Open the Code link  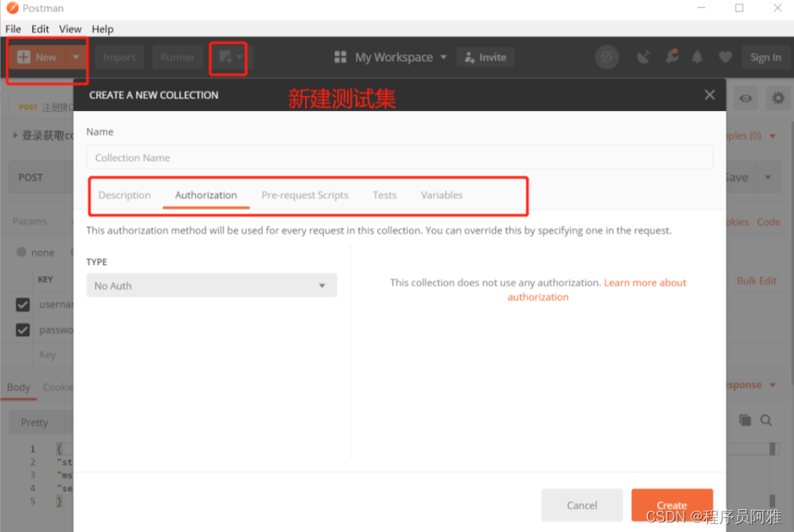768,221
